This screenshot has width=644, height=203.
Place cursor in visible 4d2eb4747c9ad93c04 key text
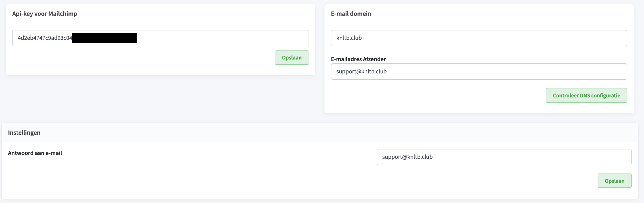pos(45,38)
